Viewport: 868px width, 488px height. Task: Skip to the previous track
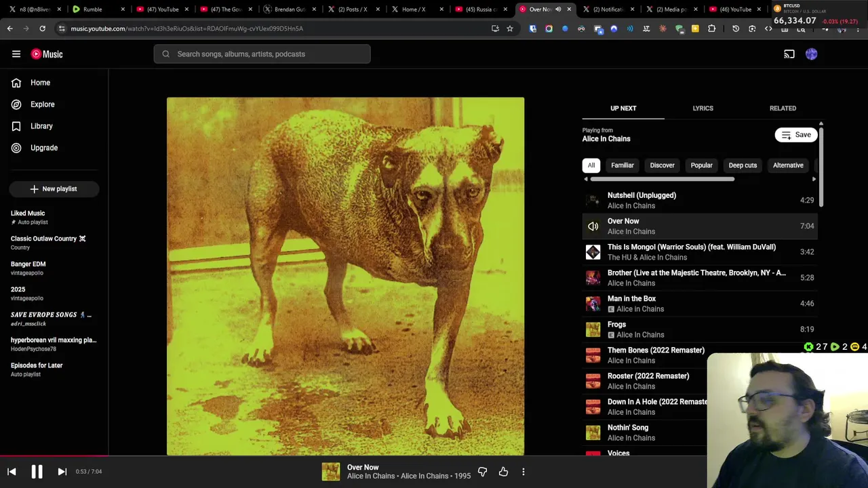[x=12, y=472]
